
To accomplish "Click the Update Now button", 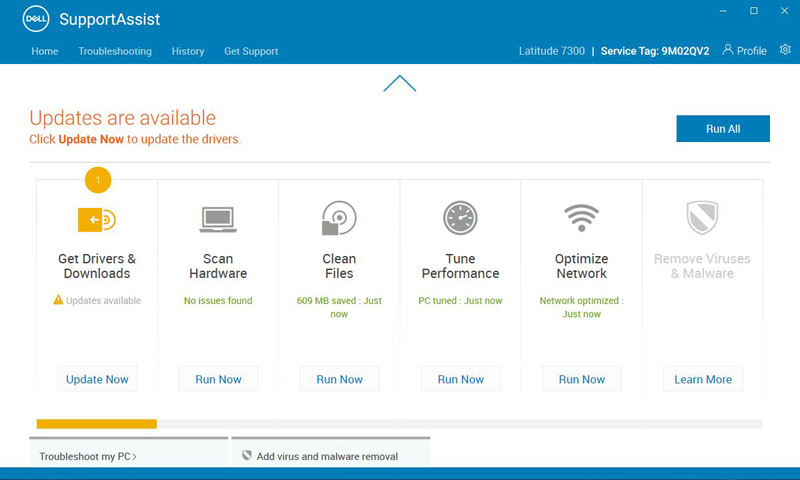I will pyautogui.click(x=97, y=379).
